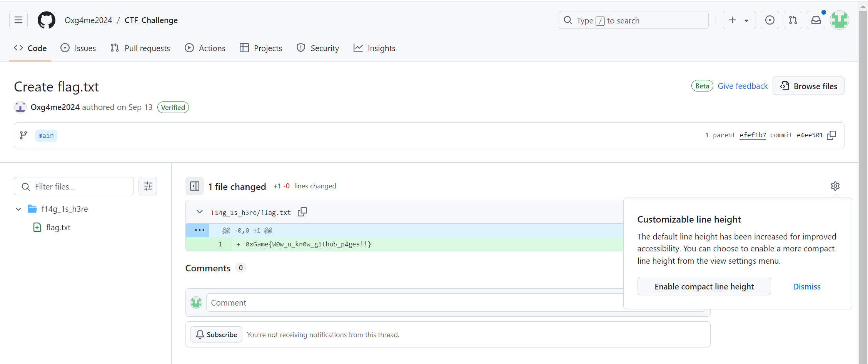Select diff line number 1
The height and width of the screenshot is (364, 868).
point(220,244)
